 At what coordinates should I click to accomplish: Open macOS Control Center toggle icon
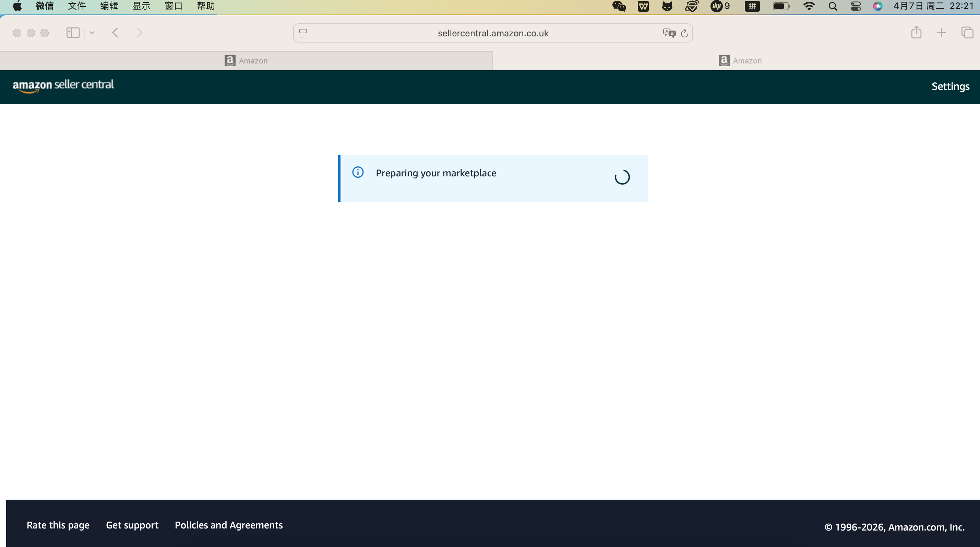tap(856, 6)
